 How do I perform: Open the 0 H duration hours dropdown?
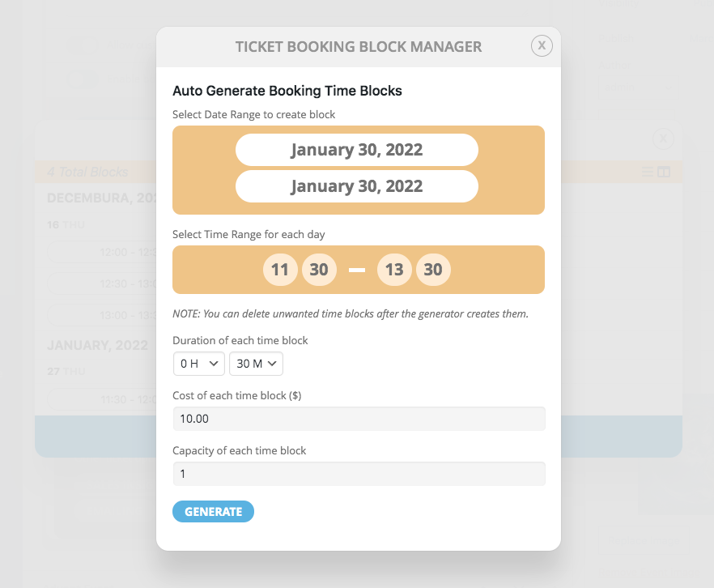coord(199,364)
